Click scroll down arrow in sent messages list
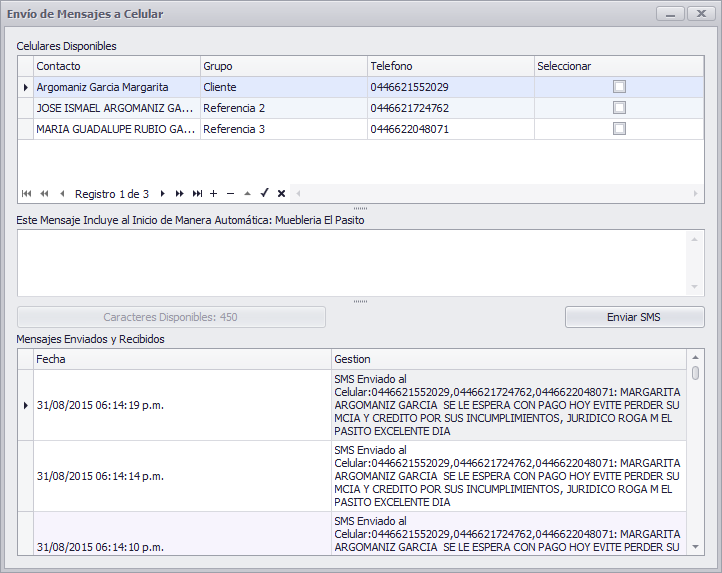Viewport: 722px width, 573px height. click(x=695, y=547)
